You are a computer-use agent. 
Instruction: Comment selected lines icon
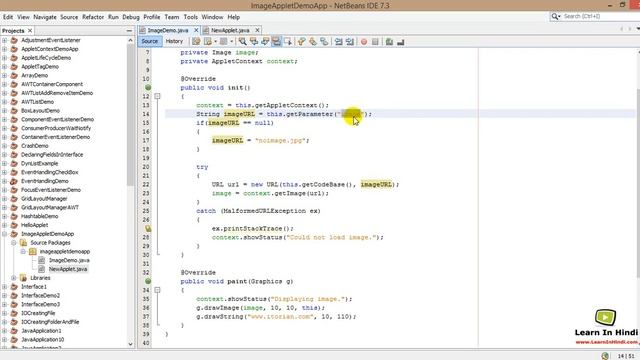click(x=389, y=42)
